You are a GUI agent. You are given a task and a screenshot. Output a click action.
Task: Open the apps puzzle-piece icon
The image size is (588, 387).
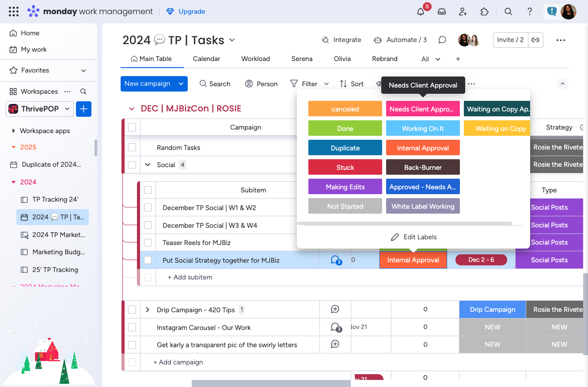coord(485,11)
